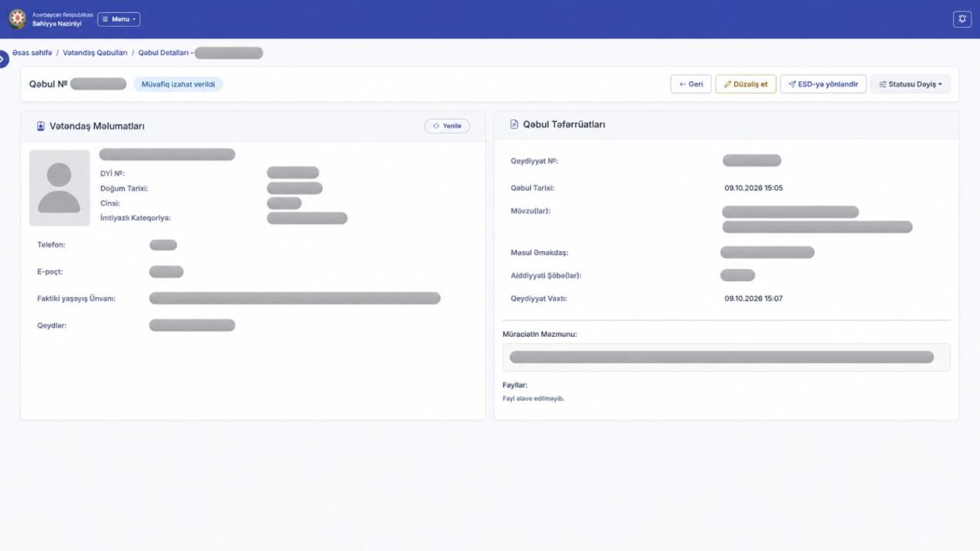Click the Doğum Tarixi label
The width and height of the screenshot is (980, 551).
tap(124, 188)
